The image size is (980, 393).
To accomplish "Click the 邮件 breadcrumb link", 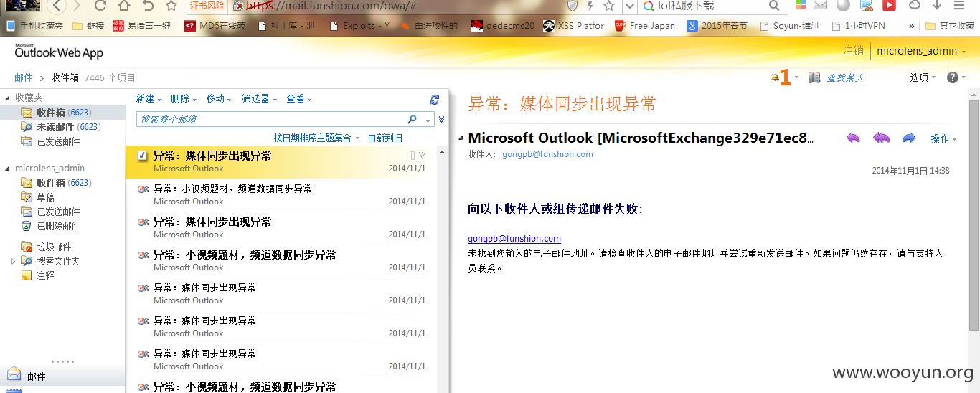I will [x=24, y=77].
